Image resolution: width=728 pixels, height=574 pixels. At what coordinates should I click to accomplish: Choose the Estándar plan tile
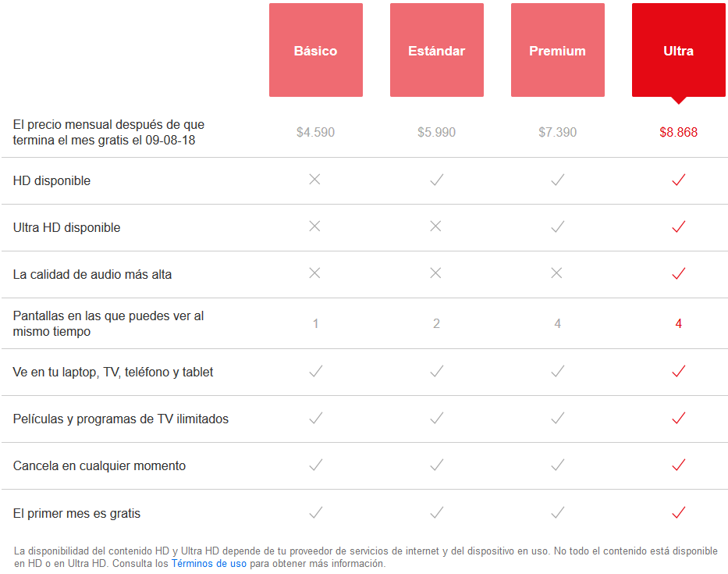[436, 51]
